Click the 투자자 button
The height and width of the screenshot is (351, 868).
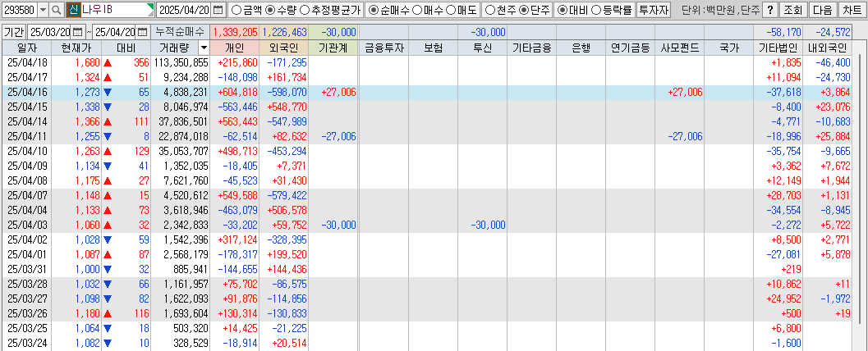point(654,9)
